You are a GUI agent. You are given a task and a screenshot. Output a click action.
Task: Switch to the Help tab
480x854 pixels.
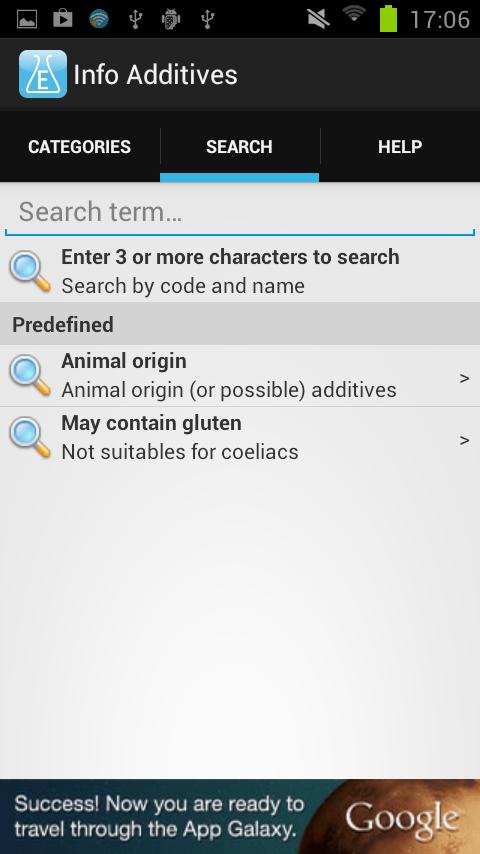(x=400, y=147)
